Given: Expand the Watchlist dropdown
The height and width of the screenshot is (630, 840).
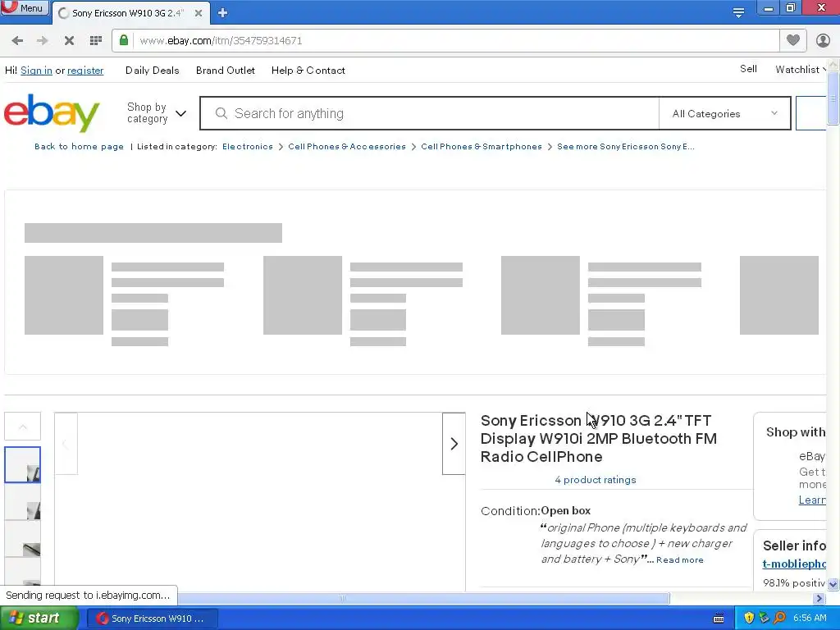Looking at the screenshot, I should pos(801,69).
